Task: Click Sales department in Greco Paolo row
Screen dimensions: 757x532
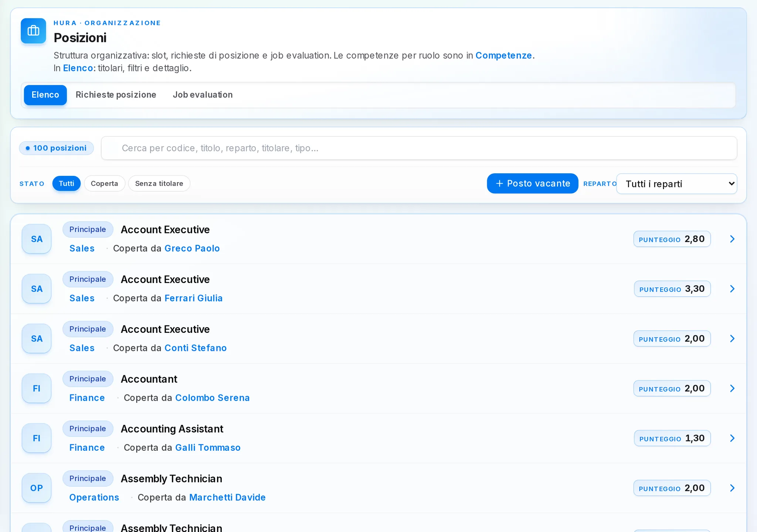Action: pos(82,248)
